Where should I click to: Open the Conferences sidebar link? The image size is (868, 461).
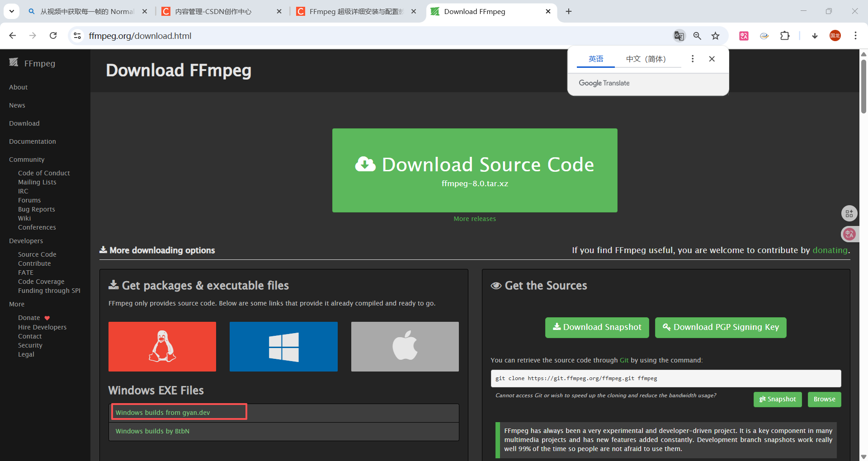37,227
